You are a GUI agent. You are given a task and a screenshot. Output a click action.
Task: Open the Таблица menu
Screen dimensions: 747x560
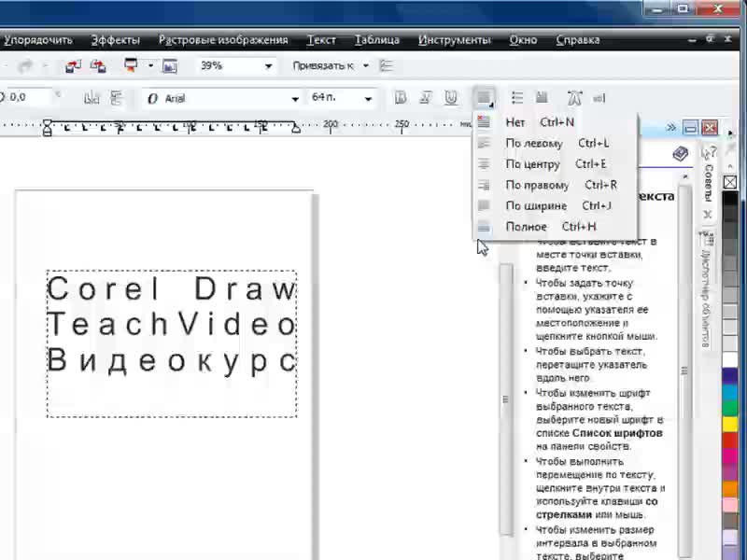[x=377, y=40]
